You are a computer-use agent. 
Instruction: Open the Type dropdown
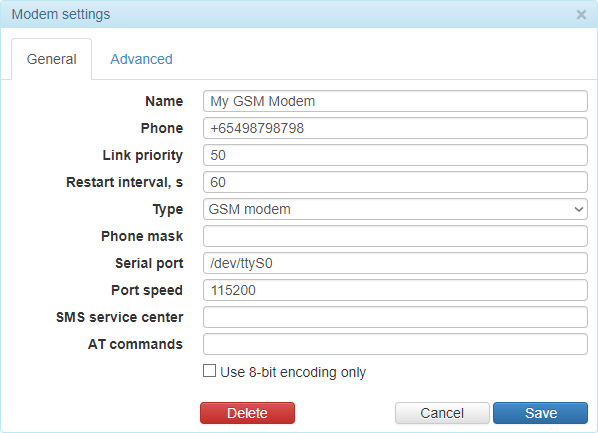(395, 209)
